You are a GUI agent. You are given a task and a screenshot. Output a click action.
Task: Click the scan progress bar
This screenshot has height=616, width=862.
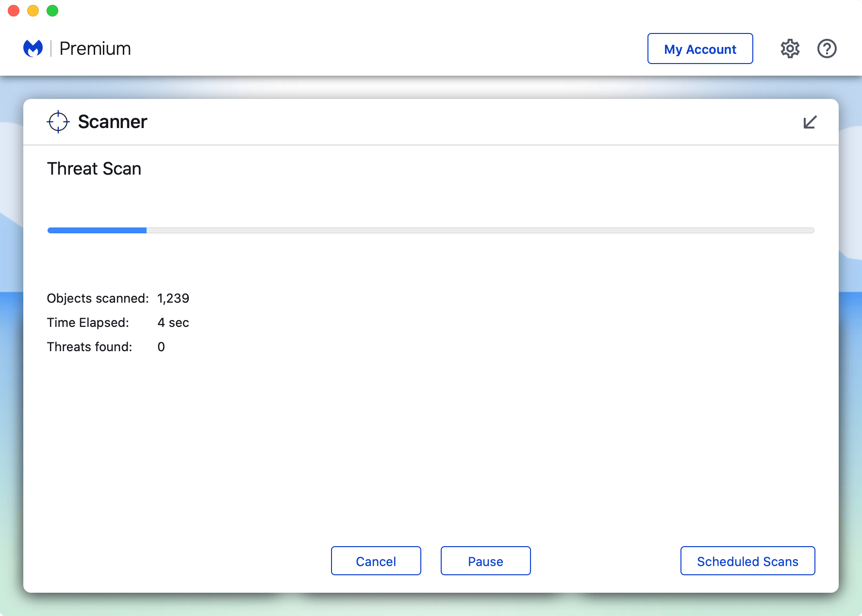[x=431, y=230]
